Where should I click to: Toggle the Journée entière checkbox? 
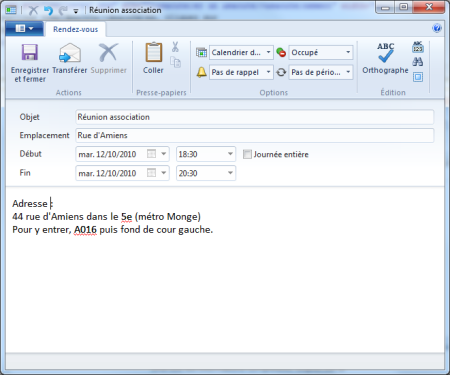point(247,154)
